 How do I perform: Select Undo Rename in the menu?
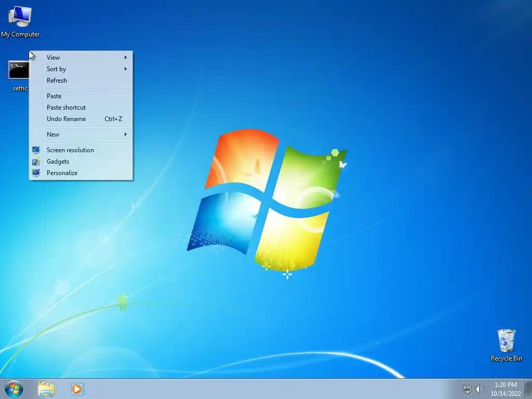(81, 119)
